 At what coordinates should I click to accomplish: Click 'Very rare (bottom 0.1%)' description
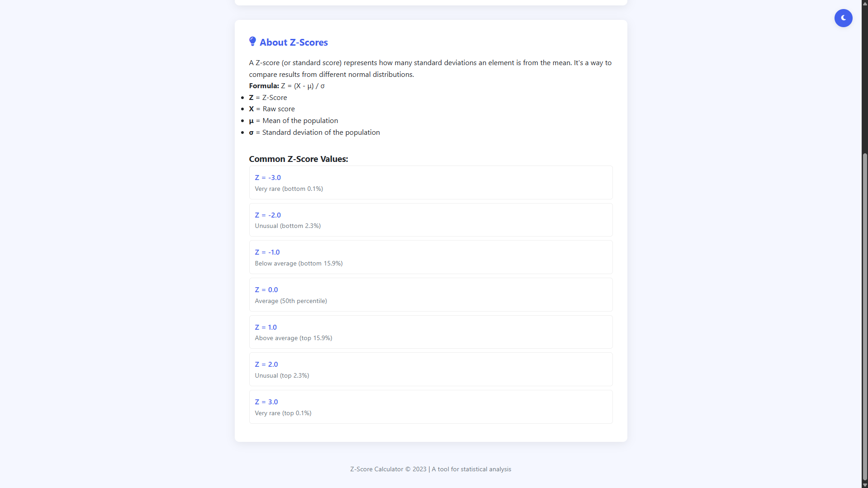[x=289, y=189]
